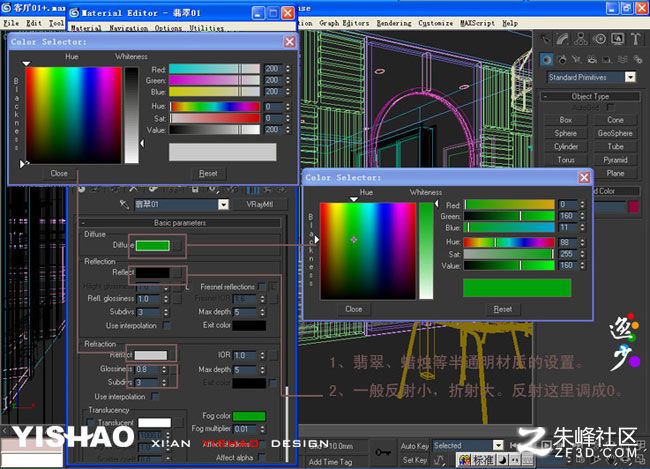The width and height of the screenshot is (650, 469).
Task: Adjust Hue slider in green Color Selector
Action: coord(509,242)
